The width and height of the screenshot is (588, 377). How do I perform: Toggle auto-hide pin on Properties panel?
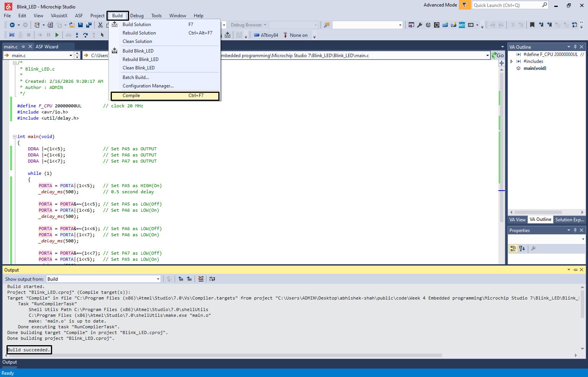pyautogui.click(x=575, y=230)
